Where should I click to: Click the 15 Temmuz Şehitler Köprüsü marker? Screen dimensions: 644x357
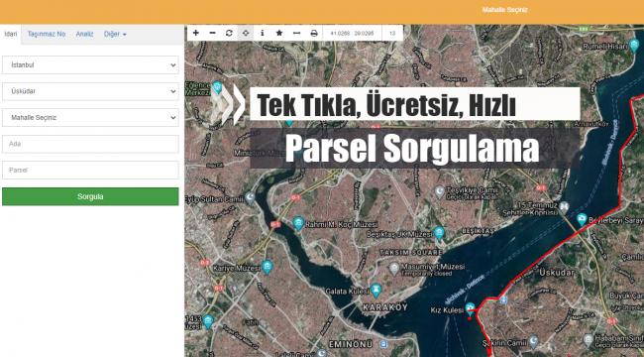(x=565, y=206)
